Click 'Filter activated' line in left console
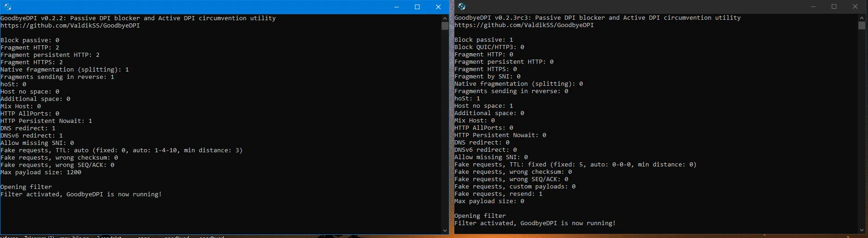Screen dimensions: 868x238 (x=81, y=194)
